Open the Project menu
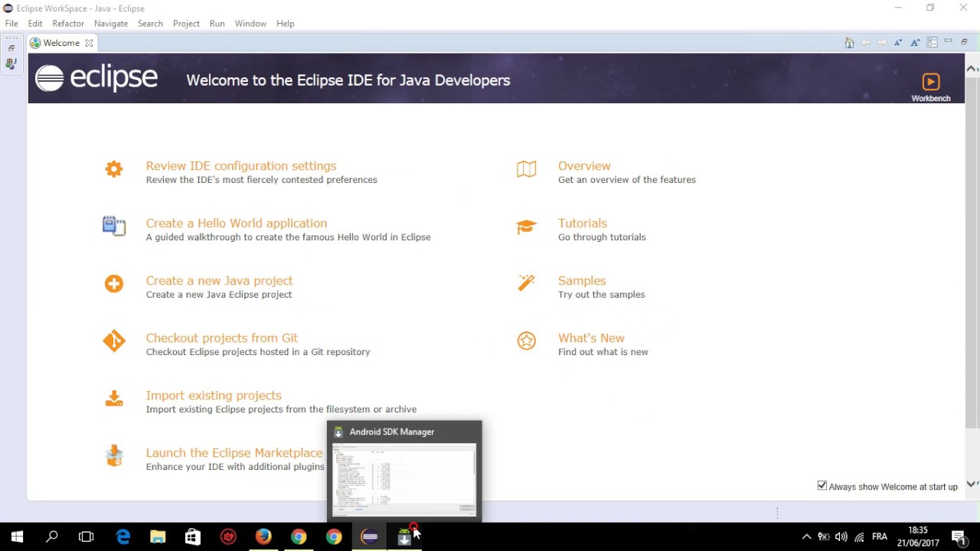 point(186,24)
